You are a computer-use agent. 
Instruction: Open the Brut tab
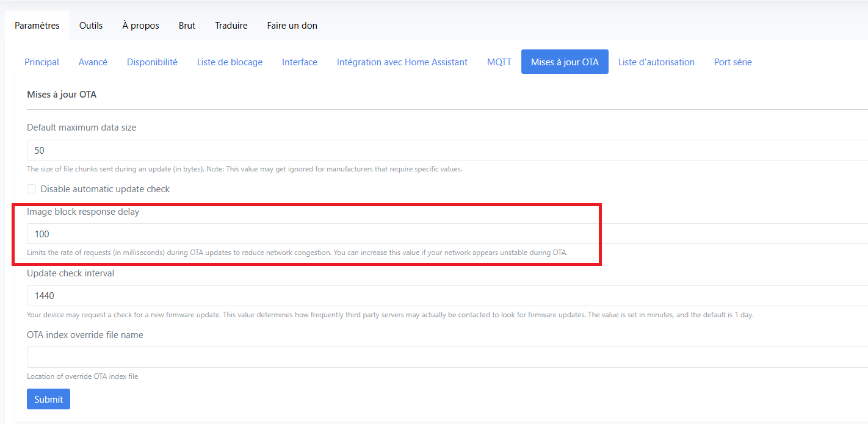click(187, 26)
